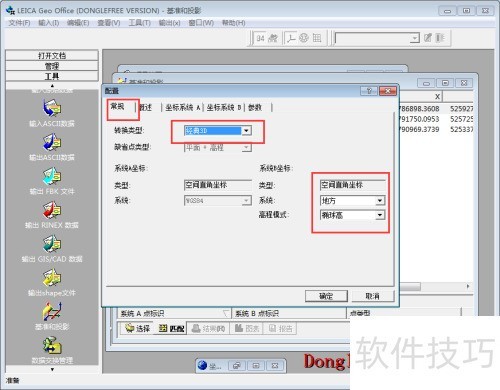Confirm dialog with 确定 button
This screenshot has height=390, width=500.
tap(326, 296)
